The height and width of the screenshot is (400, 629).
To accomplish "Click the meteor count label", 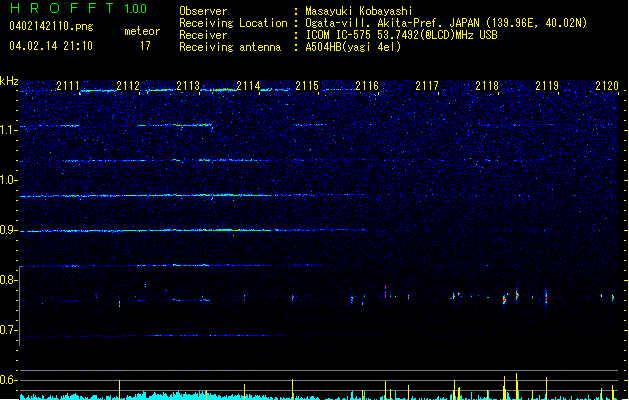I will tap(142, 31).
